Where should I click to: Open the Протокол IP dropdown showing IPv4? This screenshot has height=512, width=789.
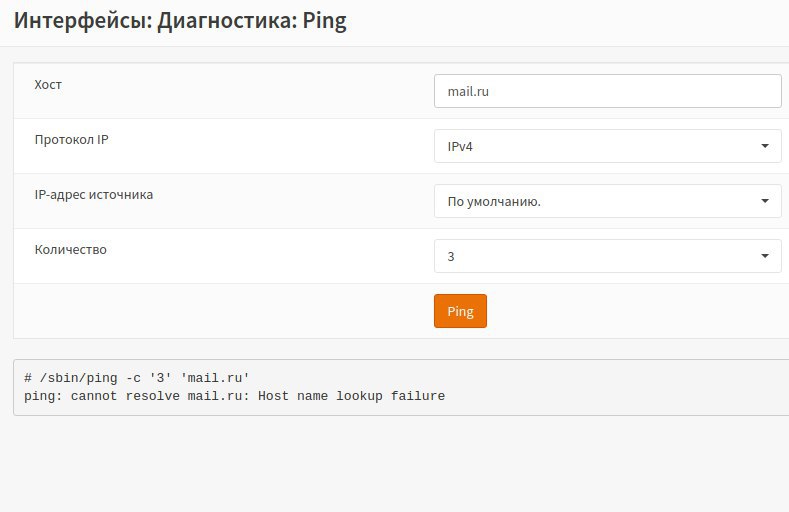point(607,146)
